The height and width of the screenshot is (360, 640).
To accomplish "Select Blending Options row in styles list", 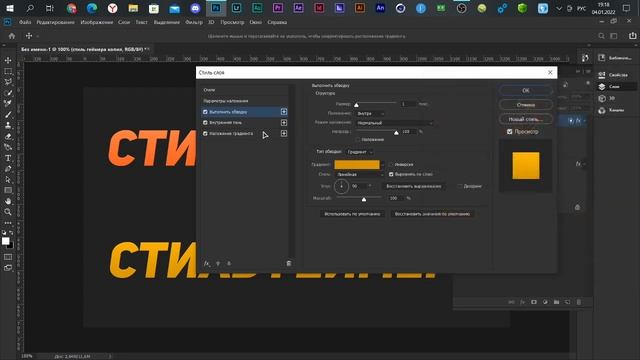I will (244, 101).
